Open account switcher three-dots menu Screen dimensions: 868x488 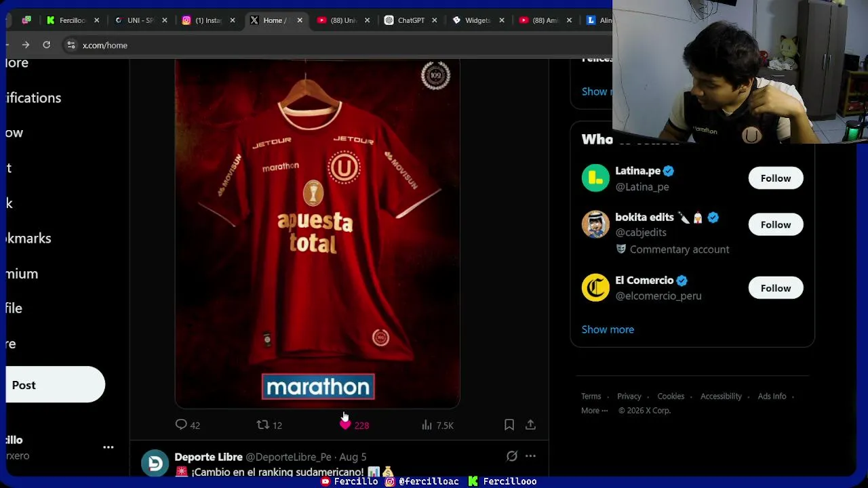pyautogui.click(x=108, y=447)
